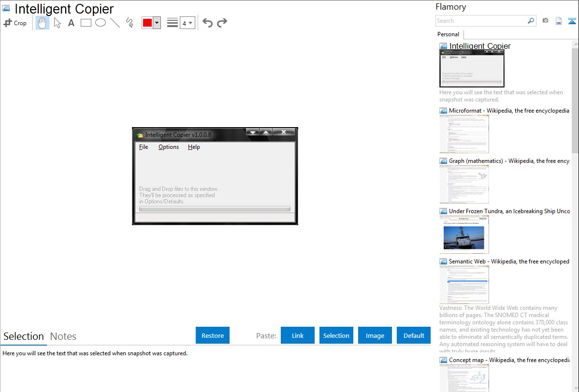This screenshot has width=579, height=392.
Task: Click the "Here you will see" text in the Selection panel
Action: tap(95, 353)
